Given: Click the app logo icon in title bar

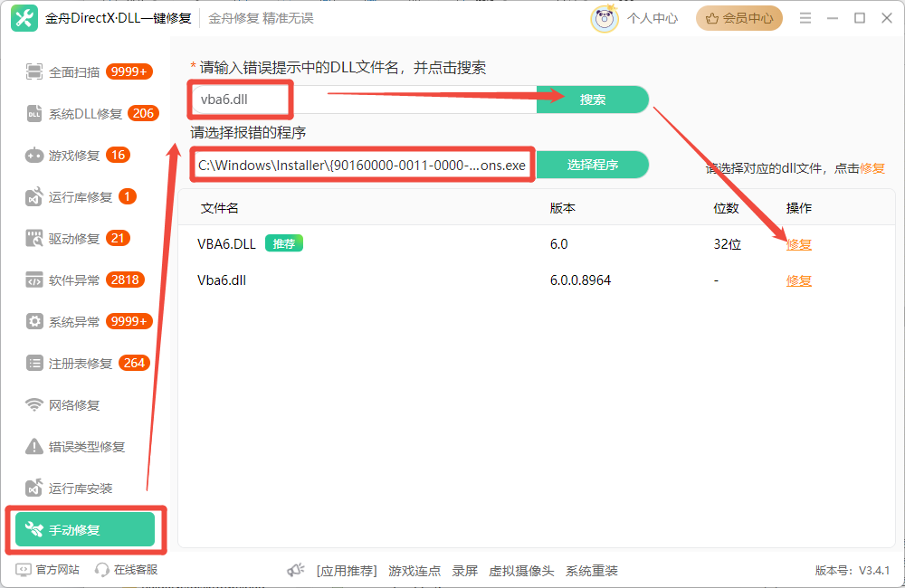Looking at the screenshot, I should [24, 18].
